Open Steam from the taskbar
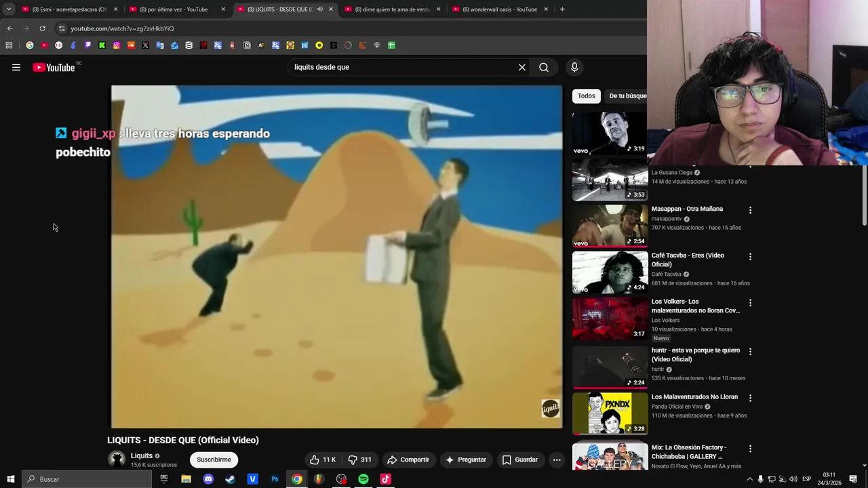Viewport: 868px width, 488px height. point(230,479)
